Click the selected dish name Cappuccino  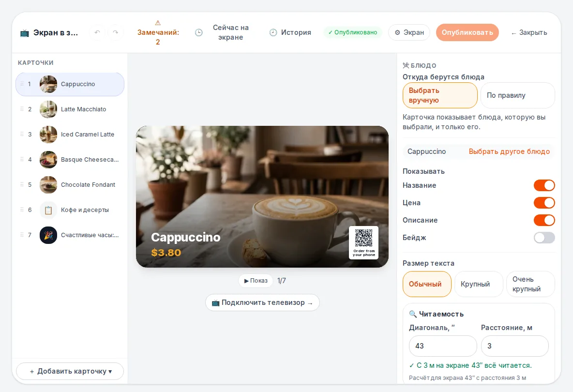(426, 151)
